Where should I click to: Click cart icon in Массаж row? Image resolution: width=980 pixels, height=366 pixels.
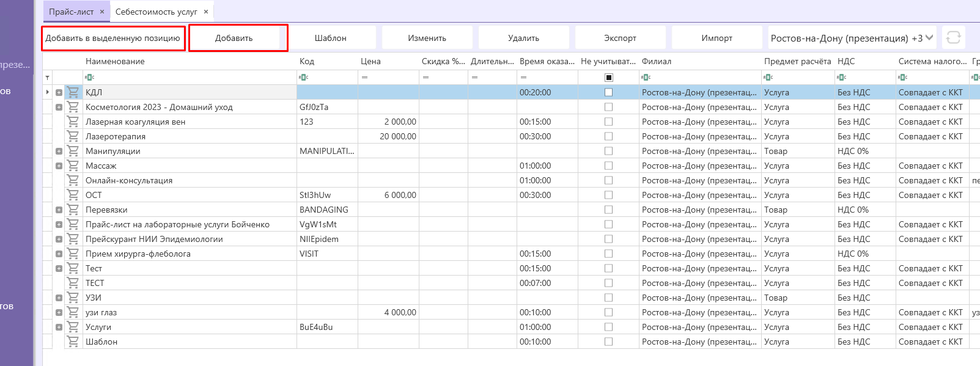[x=73, y=166]
